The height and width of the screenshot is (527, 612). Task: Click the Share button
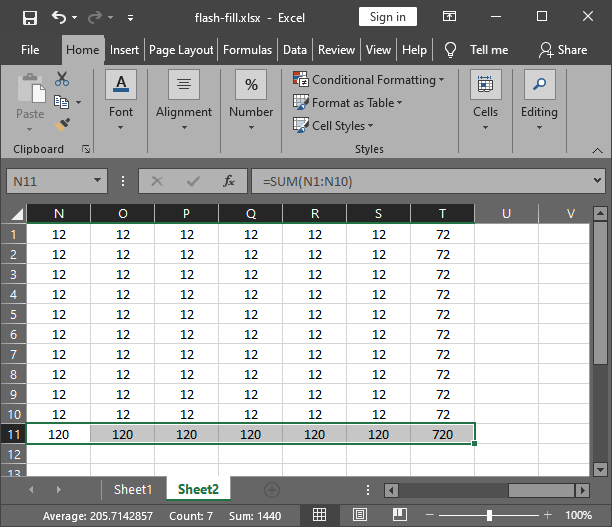563,50
